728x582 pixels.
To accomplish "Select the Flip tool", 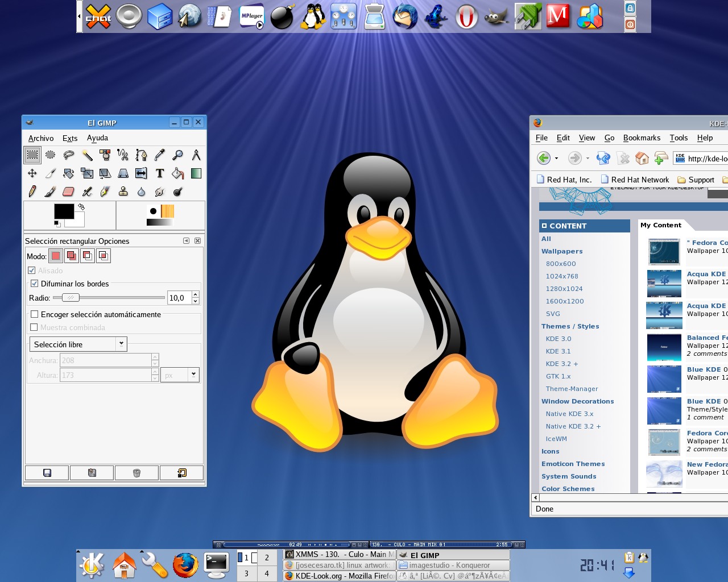I will (141, 173).
